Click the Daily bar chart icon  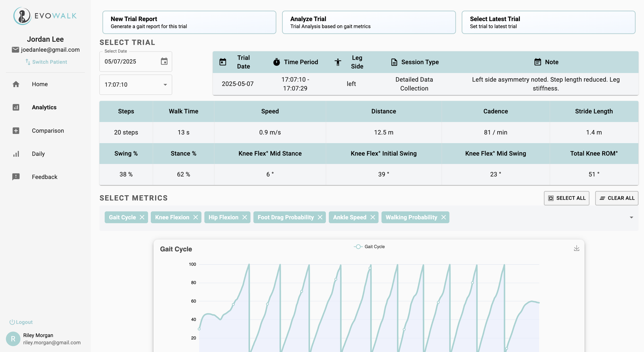[x=16, y=154]
